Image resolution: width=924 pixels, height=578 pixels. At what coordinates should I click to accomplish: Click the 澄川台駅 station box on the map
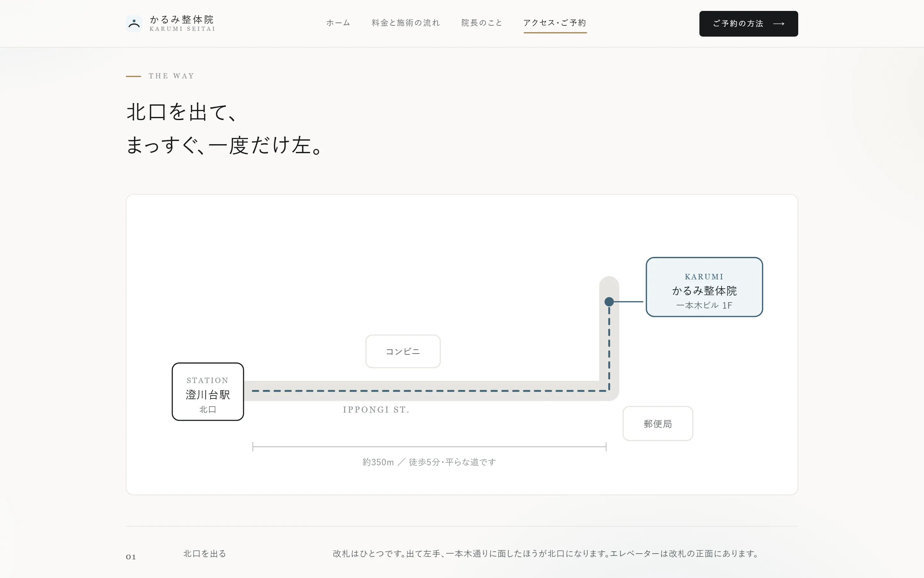[208, 391]
